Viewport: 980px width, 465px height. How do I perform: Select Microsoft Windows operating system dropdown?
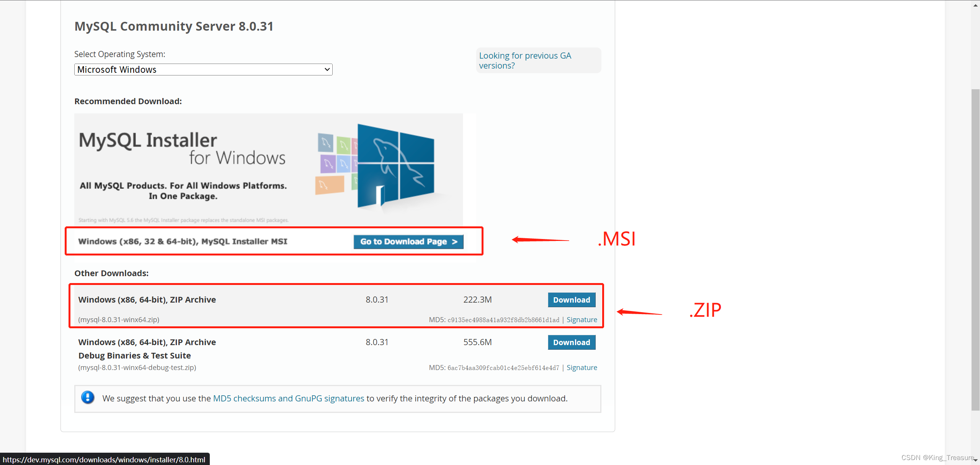[x=203, y=69]
